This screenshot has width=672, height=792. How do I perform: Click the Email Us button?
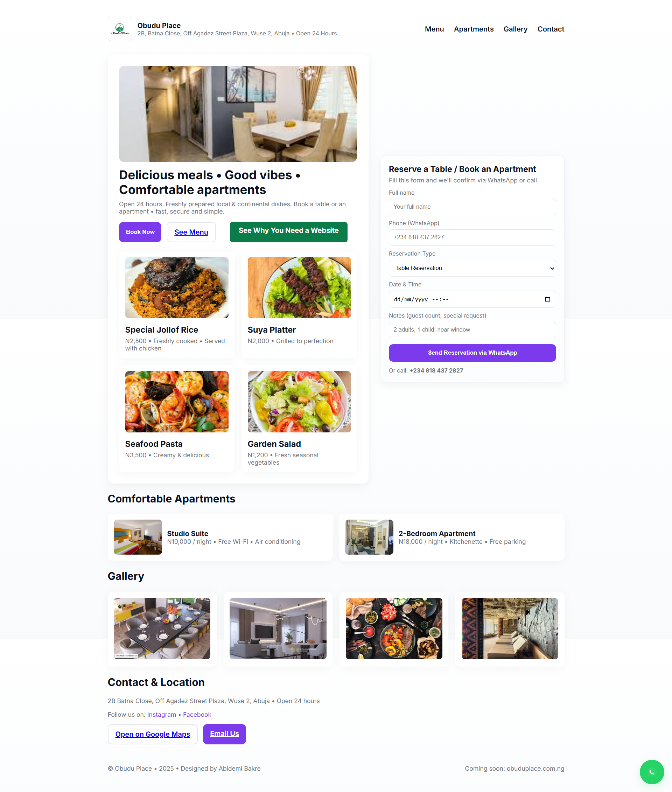pyautogui.click(x=224, y=734)
